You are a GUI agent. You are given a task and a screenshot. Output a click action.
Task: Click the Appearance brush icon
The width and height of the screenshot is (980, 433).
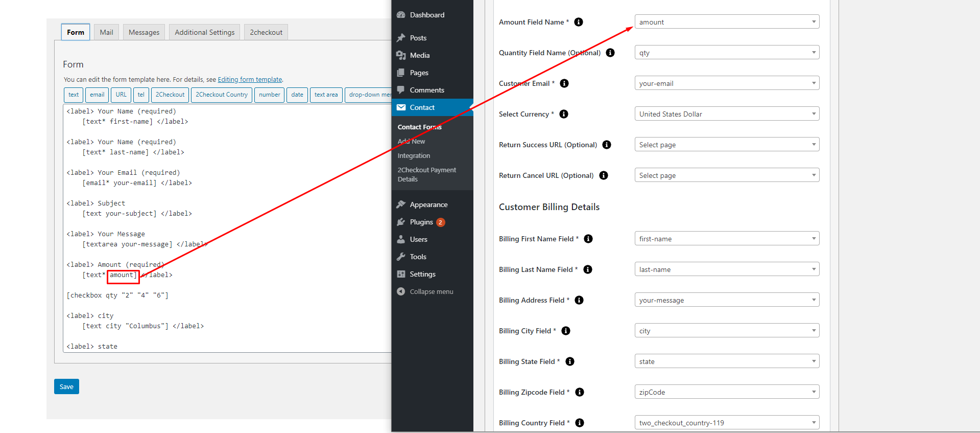click(x=401, y=204)
